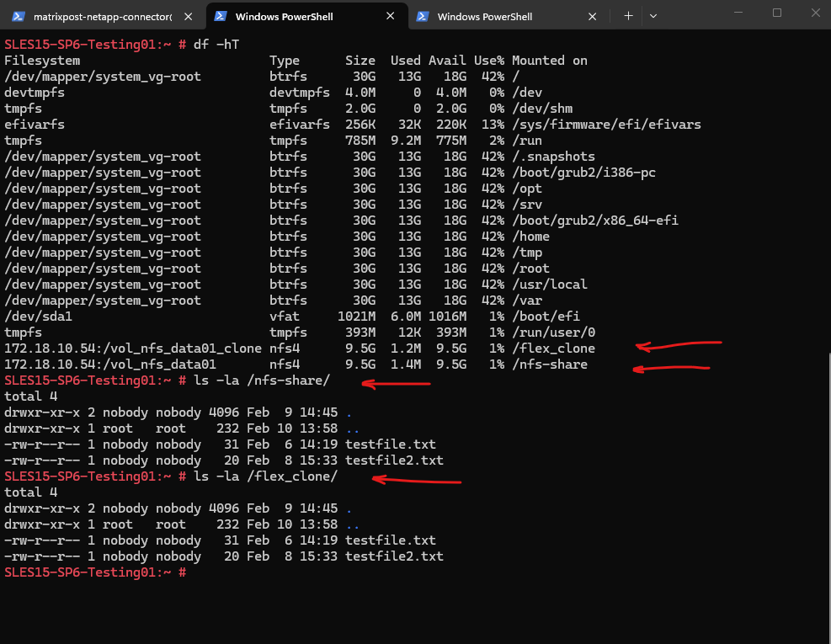This screenshot has height=644, width=831.
Task: Expand the new tab profile dropdown
Action: coord(653,16)
